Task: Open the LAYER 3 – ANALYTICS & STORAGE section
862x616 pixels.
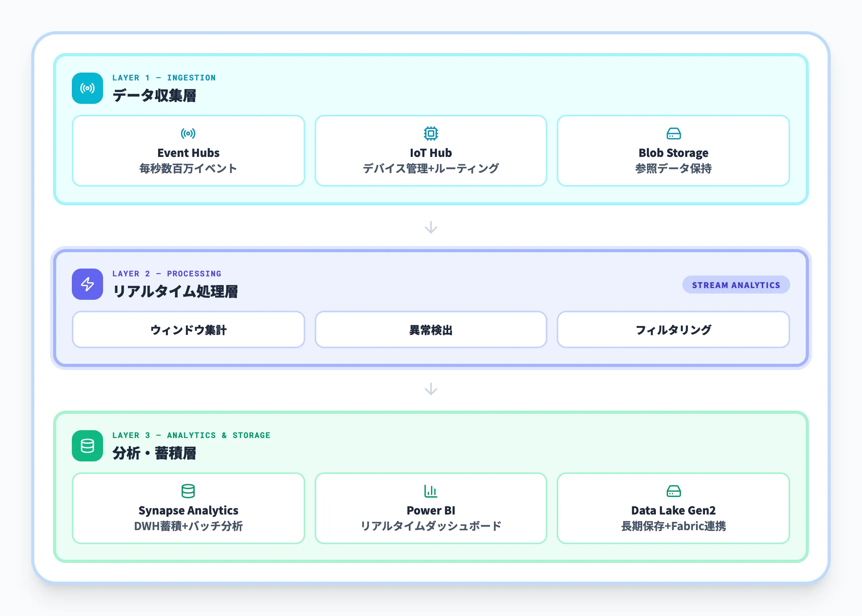Action: 191,435
